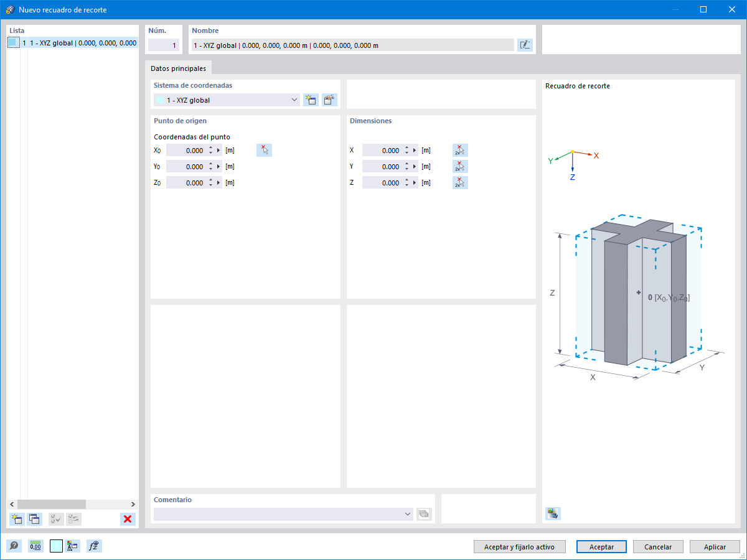The height and width of the screenshot is (560, 747).
Task: Click the new list item icon under Lista
Action: [x=17, y=519]
